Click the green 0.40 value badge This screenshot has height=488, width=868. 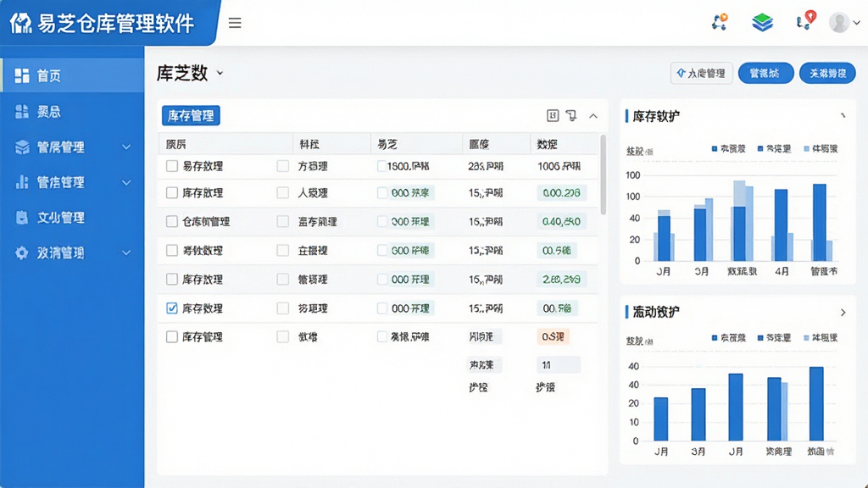coord(561,221)
